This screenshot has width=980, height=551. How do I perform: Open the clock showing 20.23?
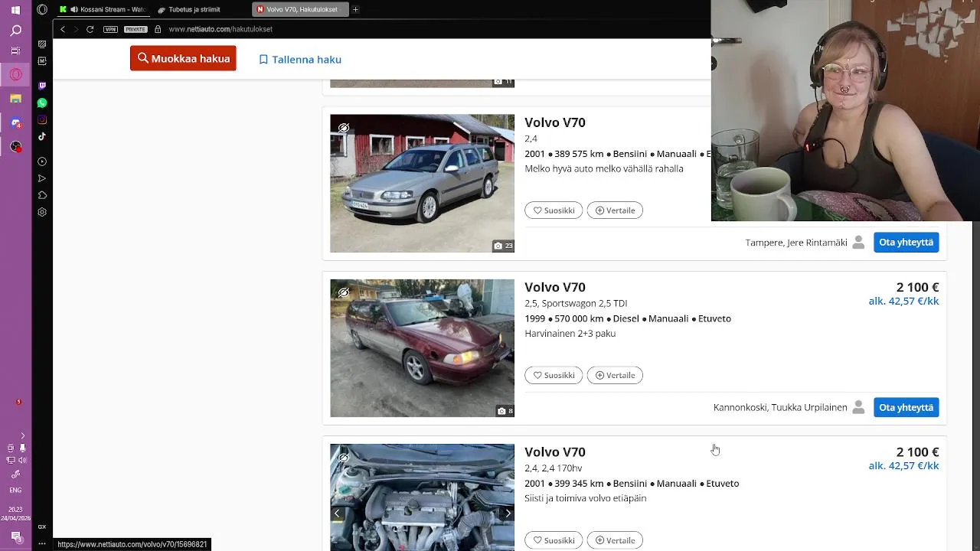click(x=15, y=509)
